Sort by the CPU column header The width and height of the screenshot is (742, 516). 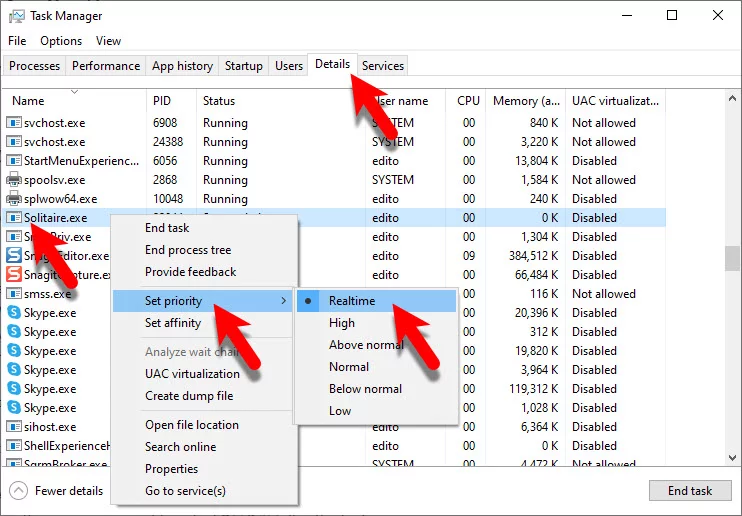[x=468, y=101]
